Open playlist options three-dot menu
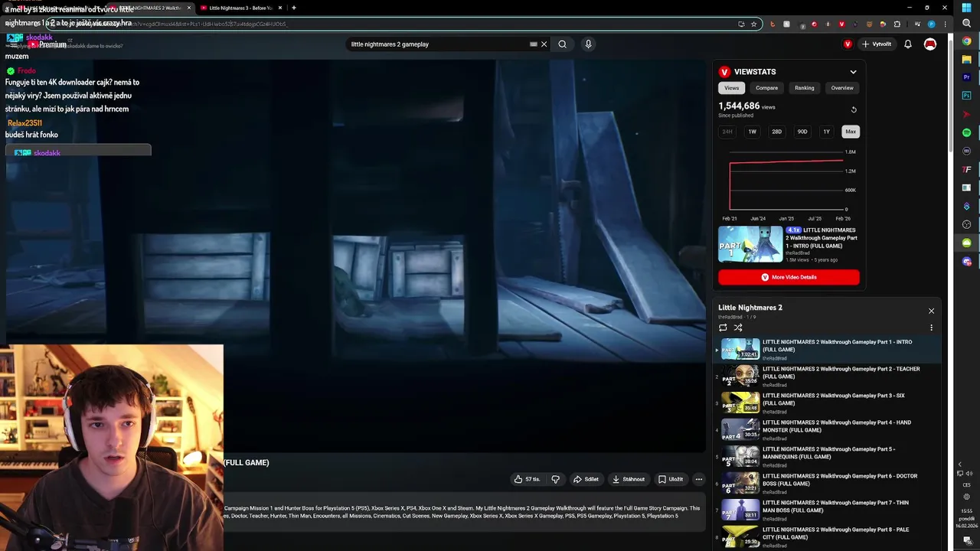980x551 pixels. (x=931, y=328)
